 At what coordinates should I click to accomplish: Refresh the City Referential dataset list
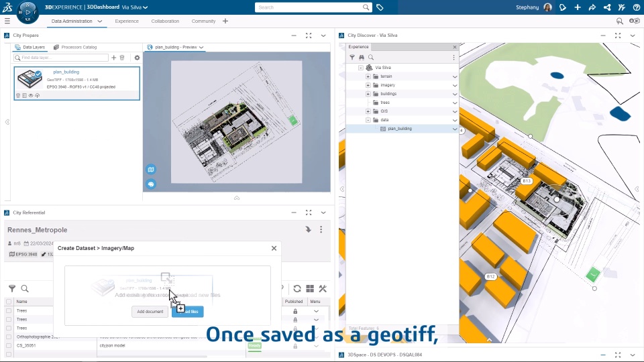coord(297,288)
